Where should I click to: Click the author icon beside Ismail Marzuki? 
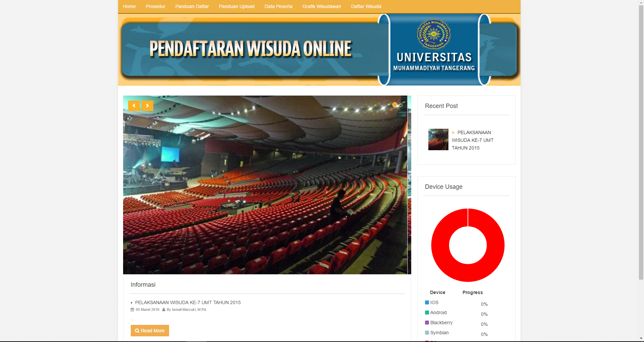[x=164, y=310]
